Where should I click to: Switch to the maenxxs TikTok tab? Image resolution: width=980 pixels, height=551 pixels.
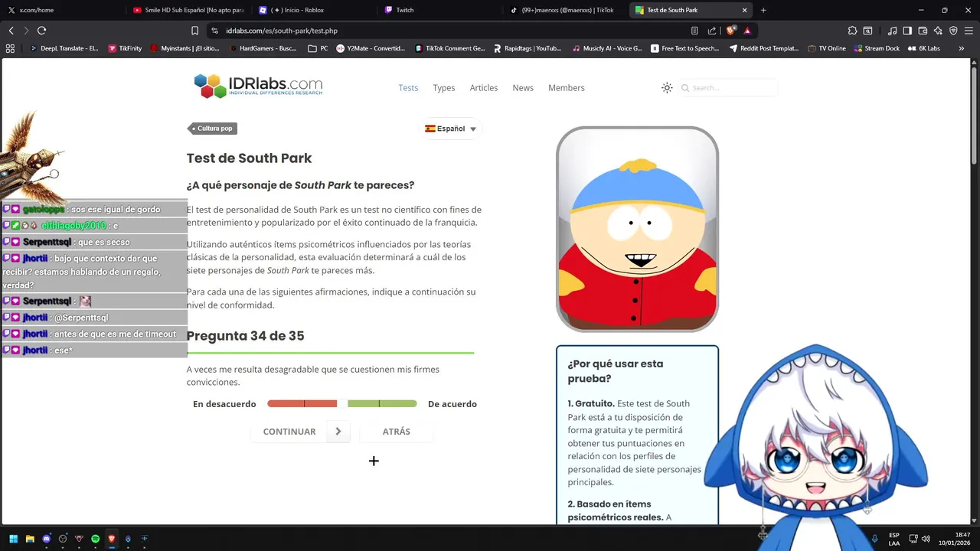click(x=565, y=10)
